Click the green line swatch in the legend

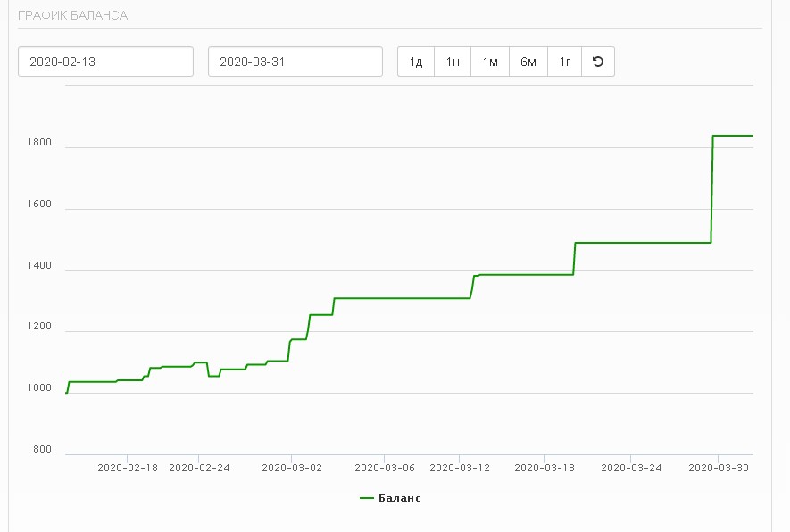coord(366,498)
